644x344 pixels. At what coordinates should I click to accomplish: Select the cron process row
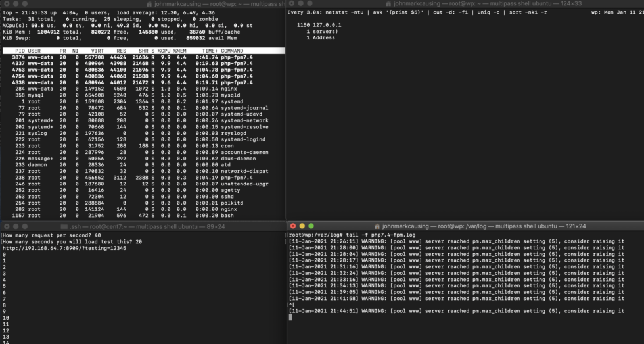(143, 146)
